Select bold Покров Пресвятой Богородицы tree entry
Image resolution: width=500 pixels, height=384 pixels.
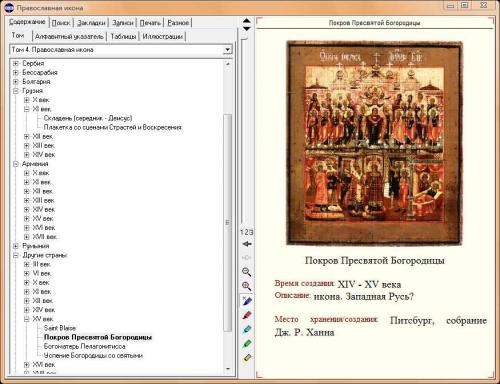point(98,337)
